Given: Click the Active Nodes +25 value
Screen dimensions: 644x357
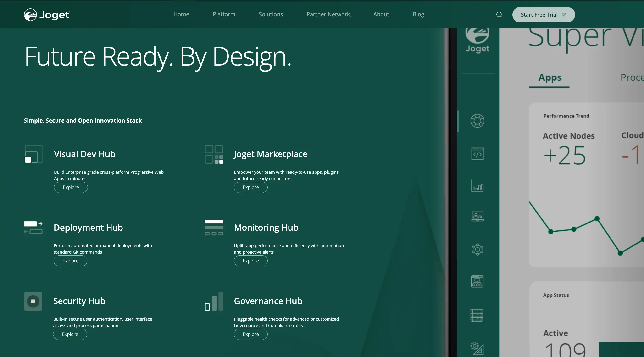Looking at the screenshot, I should coord(565,155).
